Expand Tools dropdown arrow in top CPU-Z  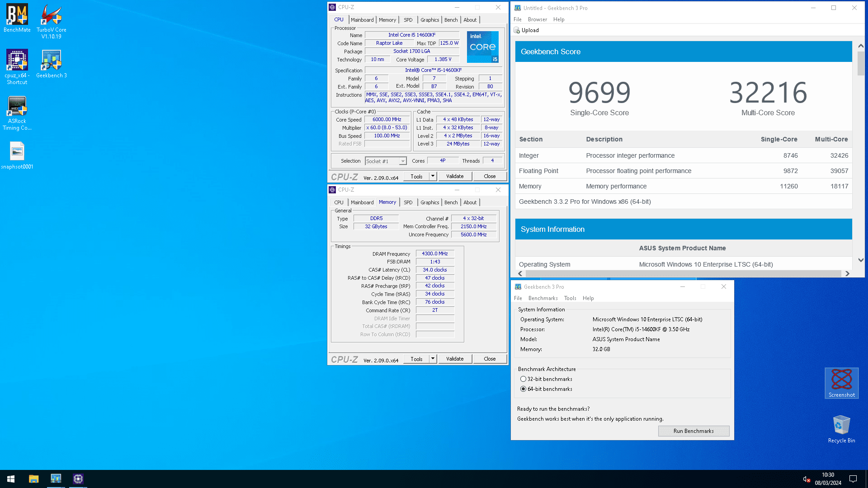click(433, 176)
